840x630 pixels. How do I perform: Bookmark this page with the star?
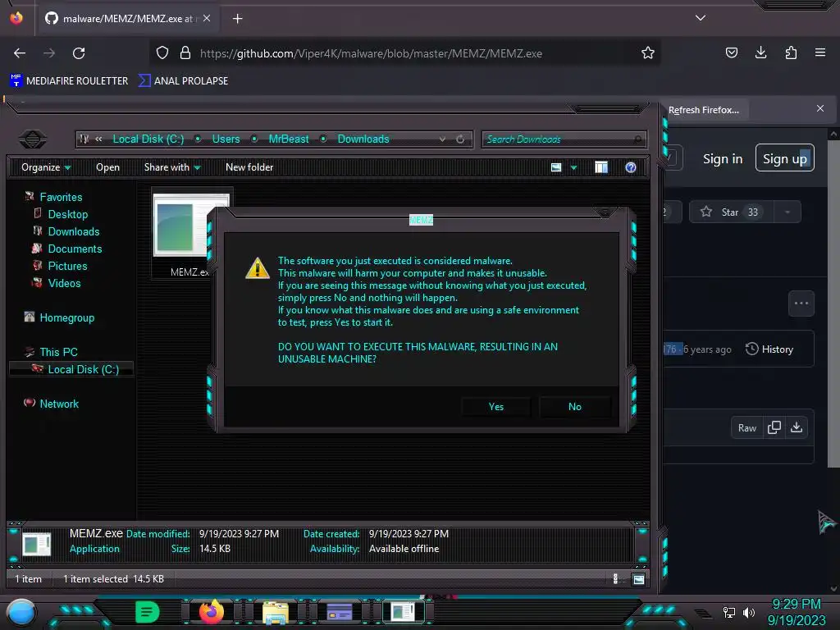point(648,53)
